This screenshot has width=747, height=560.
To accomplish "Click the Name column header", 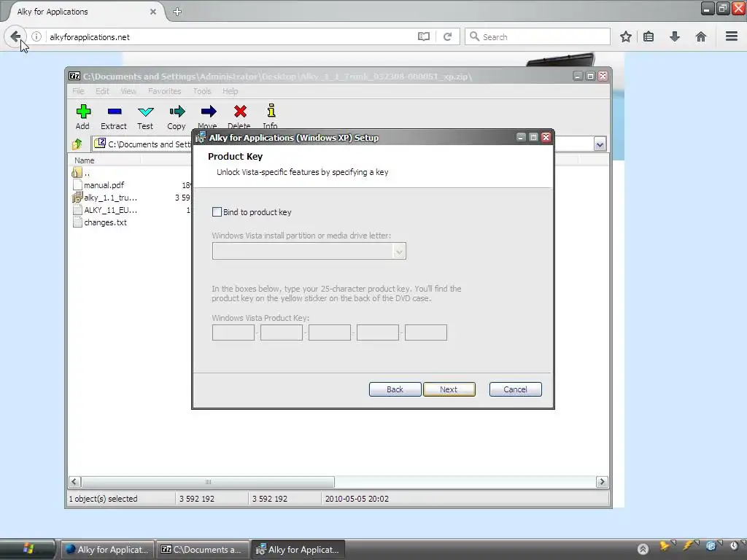I will [x=105, y=160].
